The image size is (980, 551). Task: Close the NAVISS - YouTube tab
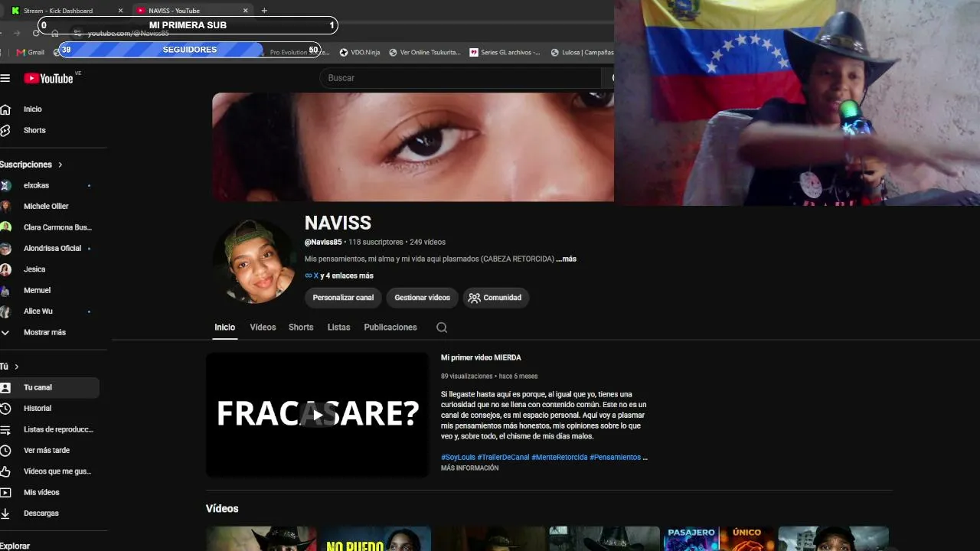pyautogui.click(x=245, y=11)
